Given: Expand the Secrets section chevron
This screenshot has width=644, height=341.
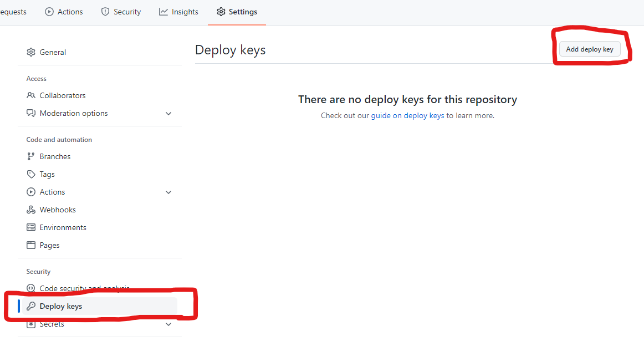Looking at the screenshot, I should 168,324.
